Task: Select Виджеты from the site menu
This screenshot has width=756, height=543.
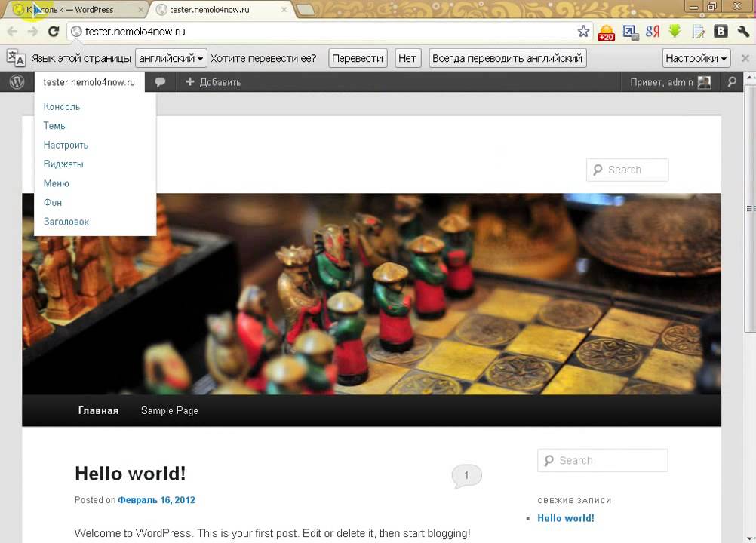Action: coord(63,164)
